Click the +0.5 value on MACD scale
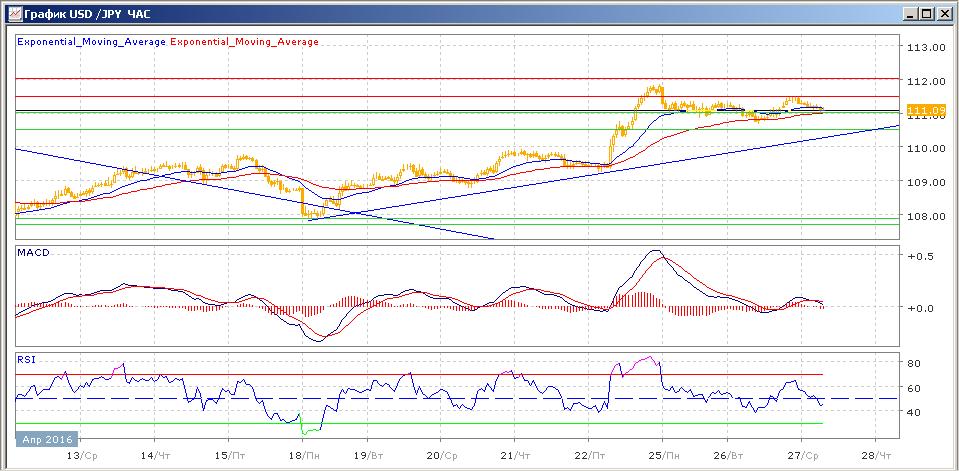 point(918,256)
